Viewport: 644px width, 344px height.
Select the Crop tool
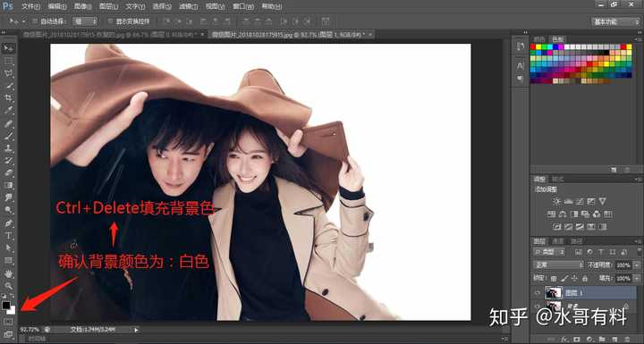[9, 98]
